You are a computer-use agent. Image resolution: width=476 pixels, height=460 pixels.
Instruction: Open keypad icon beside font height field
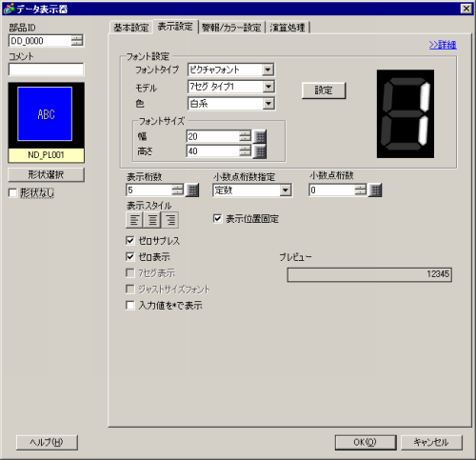260,151
